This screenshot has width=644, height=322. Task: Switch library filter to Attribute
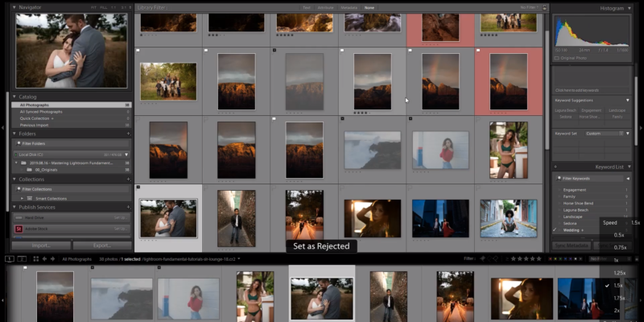[325, 8]
